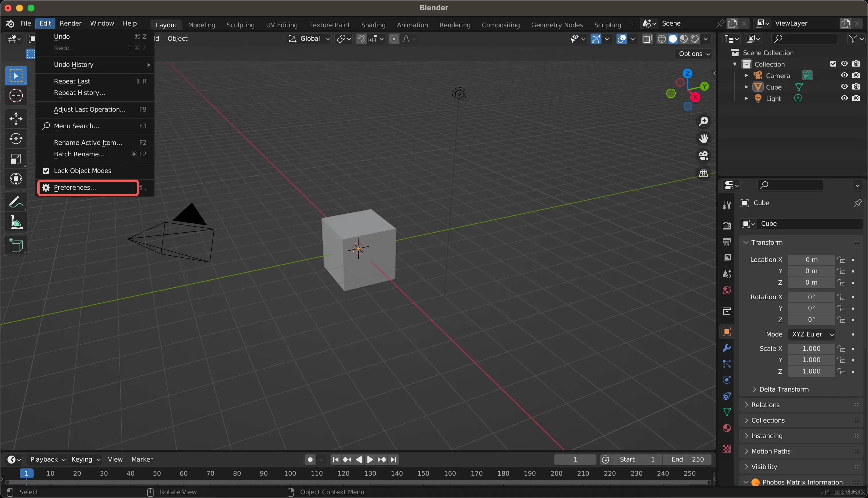Open the World properties tab
The width and height of the screenshot is (868, 498).
click(726, 290)
